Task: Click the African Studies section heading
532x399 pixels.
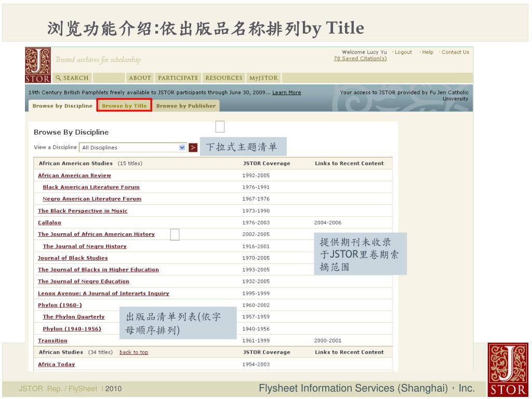Action: coord(61,352)
